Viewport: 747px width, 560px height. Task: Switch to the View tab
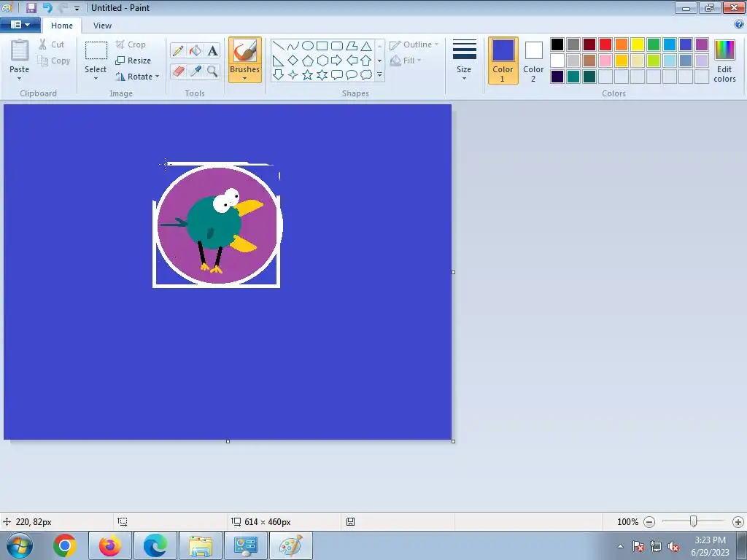(102, 26)
